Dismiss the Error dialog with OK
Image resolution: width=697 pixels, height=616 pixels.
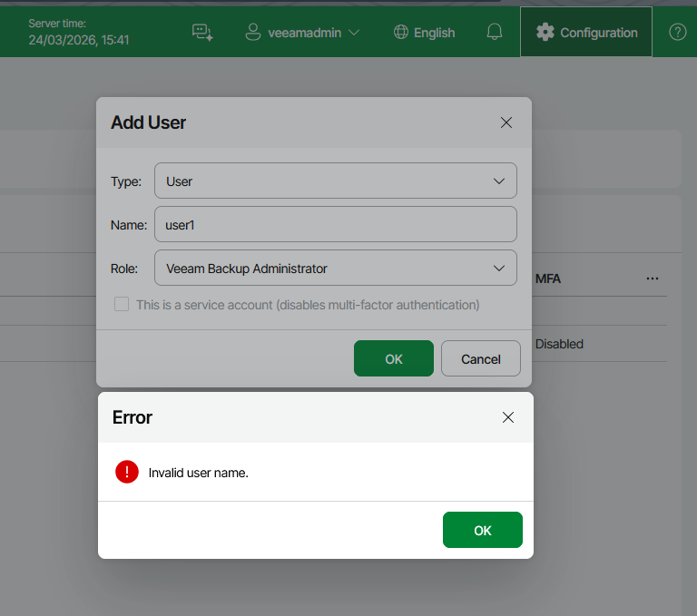(x=483, y=530)
